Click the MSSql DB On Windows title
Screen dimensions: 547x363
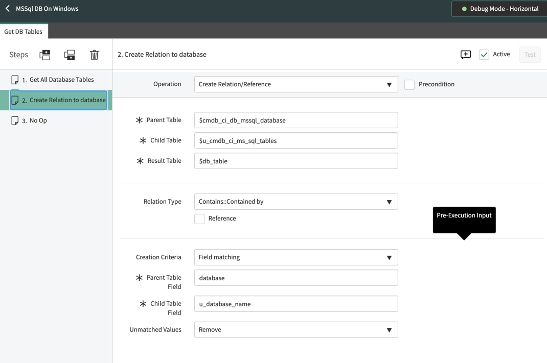[x=47, y=9]
